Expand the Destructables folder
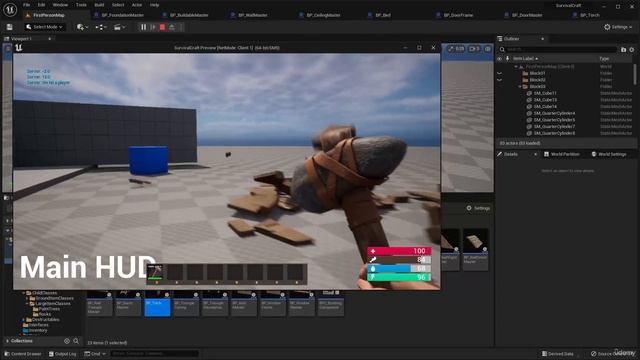Screen dimensions: 640x360 [x=24, y=320]
